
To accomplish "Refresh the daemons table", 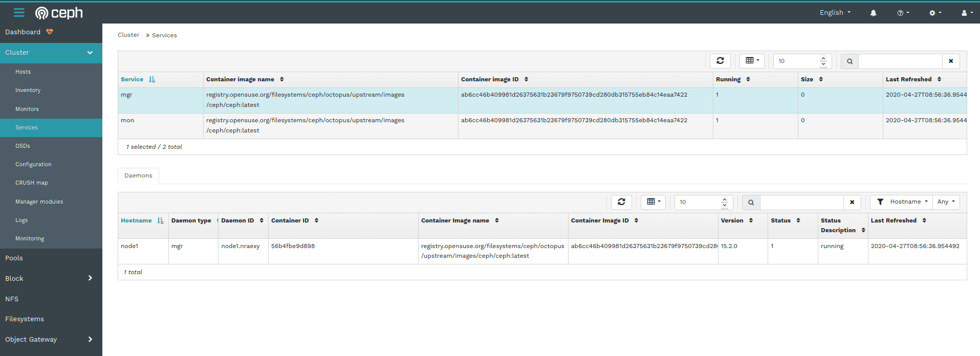I will click(x=621, y=202).
